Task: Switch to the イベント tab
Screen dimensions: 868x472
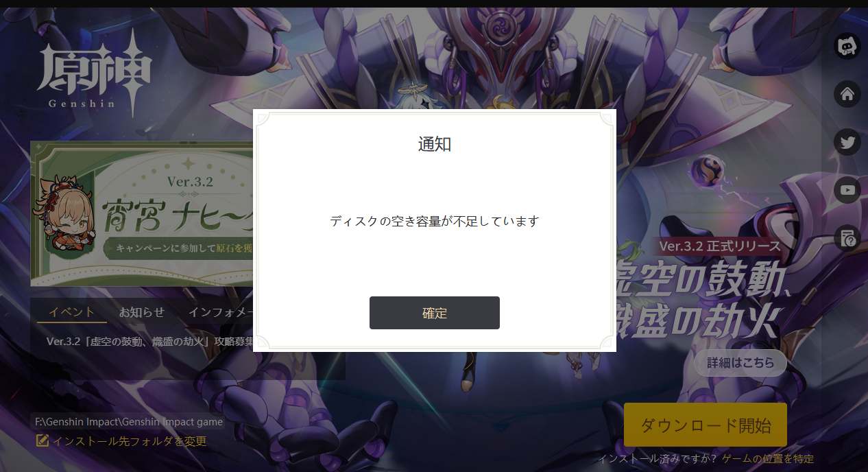Action: (71, 312)
